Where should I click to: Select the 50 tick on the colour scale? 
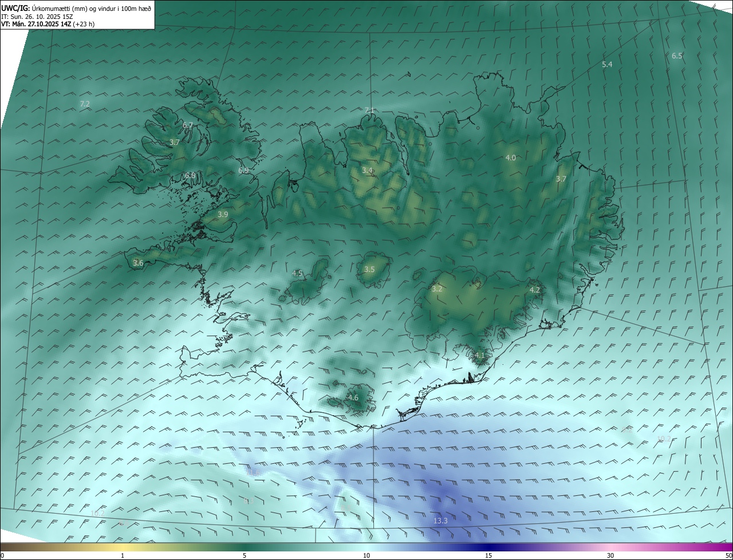(728, 555)
